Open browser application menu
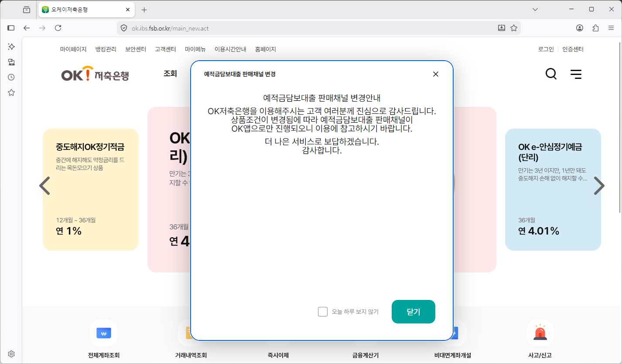 [x=611, y=28]
